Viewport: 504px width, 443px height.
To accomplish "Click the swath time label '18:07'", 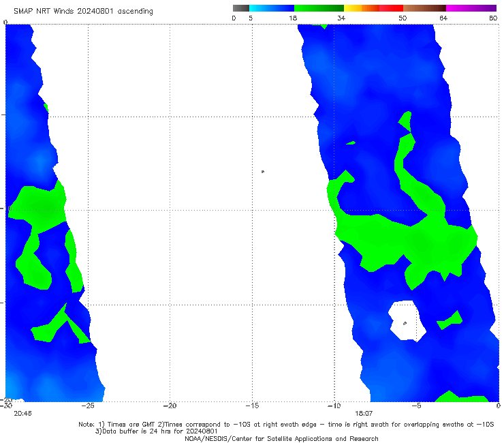I will click(364, 414).
